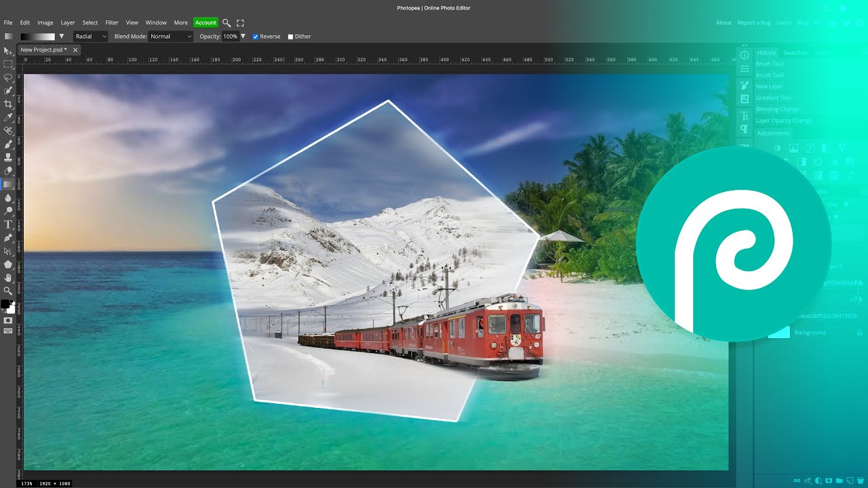
Task: Select the Lasso tool
Action: click(8, 77)
